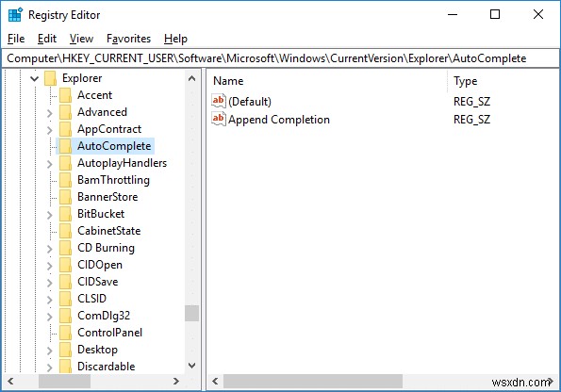The image size is (561, 392).
Task: Minimize the Registry Editor window
Action: click(x=453, y=15)
